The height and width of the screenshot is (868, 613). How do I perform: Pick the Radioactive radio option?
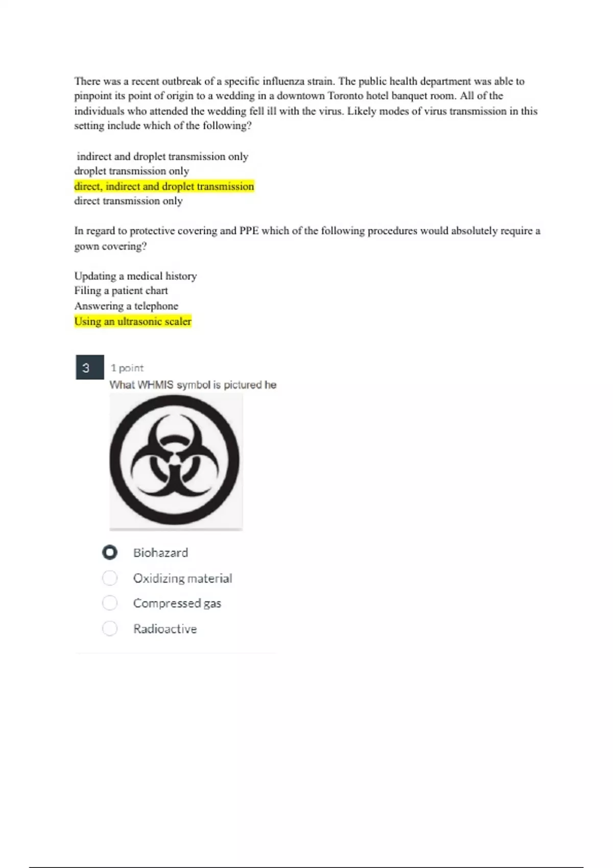[110, 629]
